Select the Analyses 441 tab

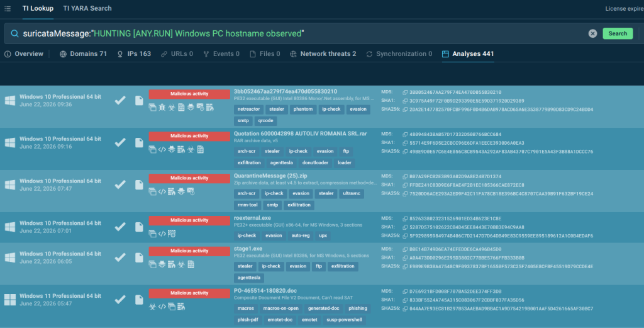468,54
